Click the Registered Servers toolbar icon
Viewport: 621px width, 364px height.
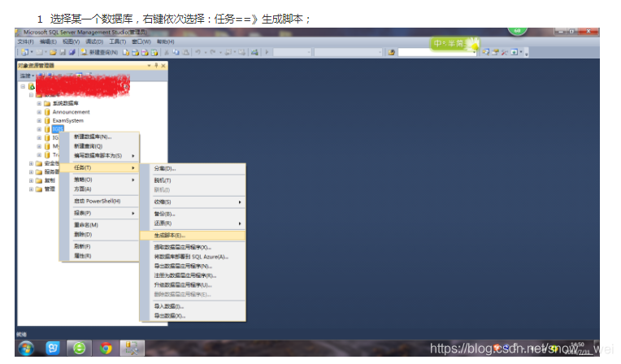[x=485, y=52]
